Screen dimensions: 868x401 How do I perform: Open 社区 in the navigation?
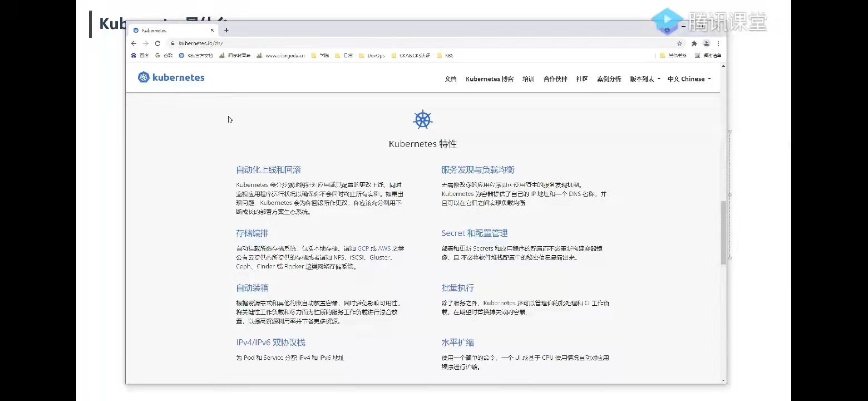click(582, 79)
